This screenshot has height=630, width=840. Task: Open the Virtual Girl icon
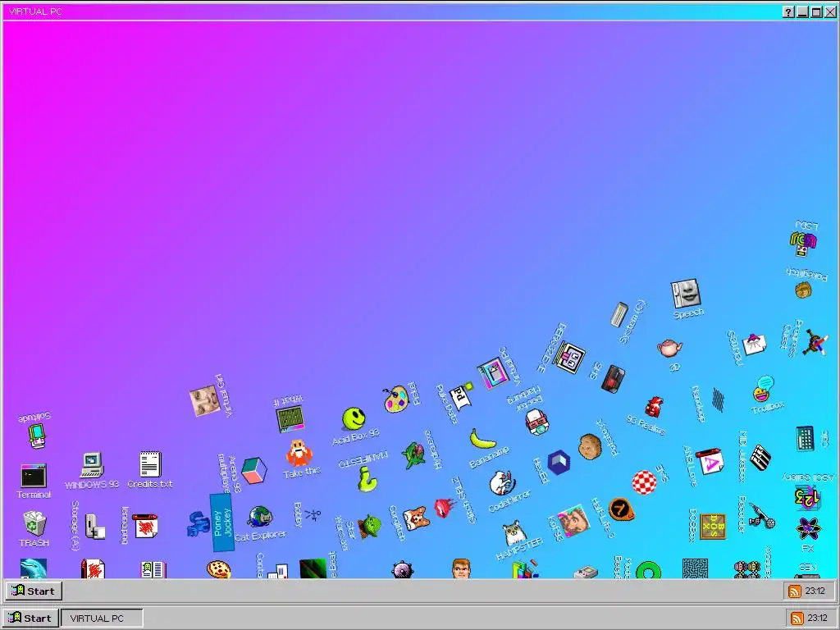pos(204,400)
